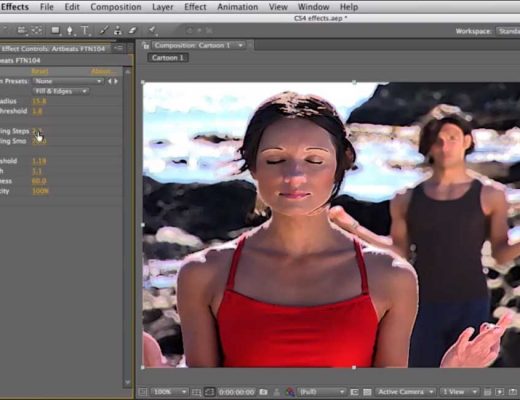This screenshot has height=400, width=520.
Task: Select the Puppet Pin tool
Action: pos(153,31)
